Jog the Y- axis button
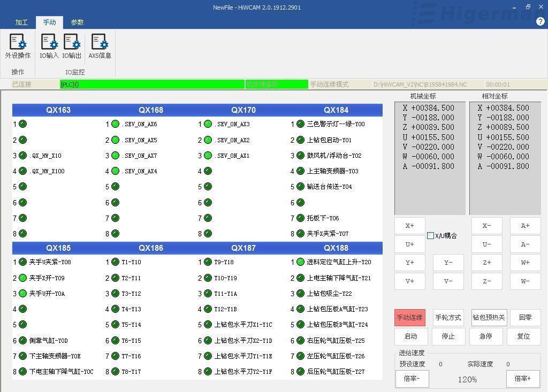 tap(448, 263)
